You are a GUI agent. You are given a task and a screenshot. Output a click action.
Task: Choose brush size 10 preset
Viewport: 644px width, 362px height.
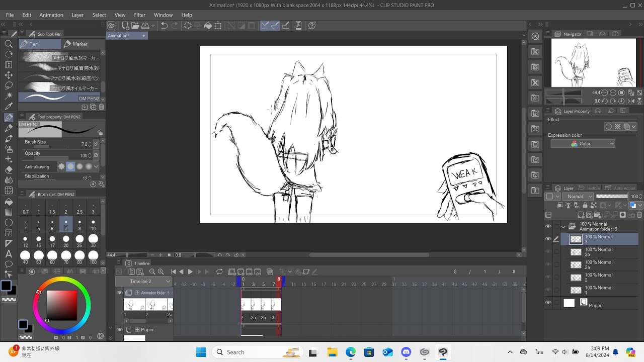coord(93,224)
